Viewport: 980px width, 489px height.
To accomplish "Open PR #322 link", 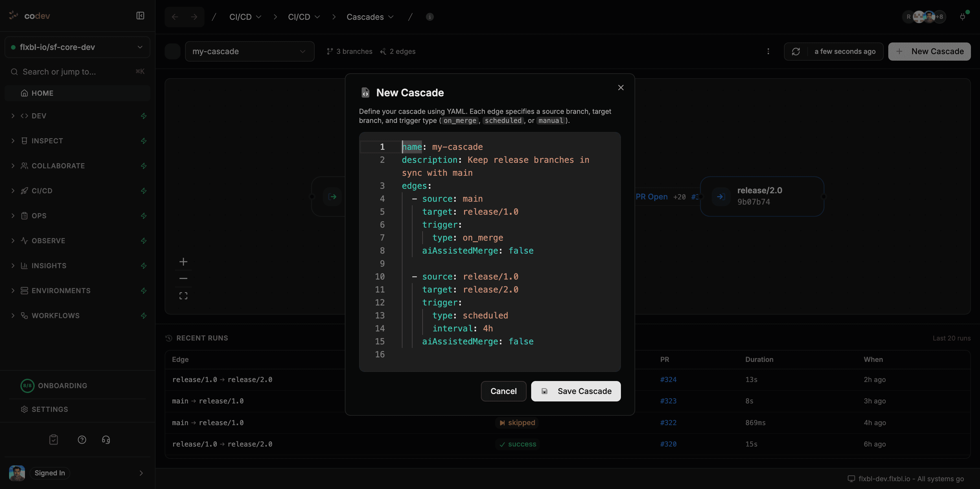I will pyautogui.click(x=668, y=423).
